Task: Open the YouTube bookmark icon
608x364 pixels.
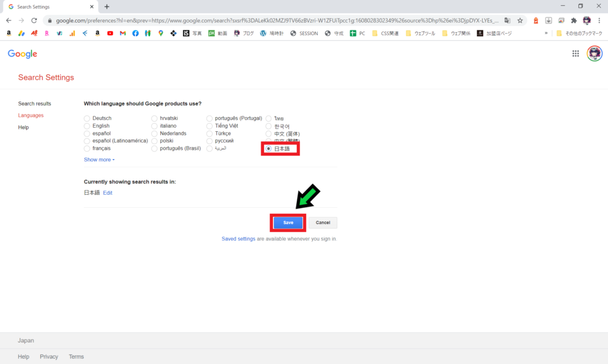Action: coord(110,33)
